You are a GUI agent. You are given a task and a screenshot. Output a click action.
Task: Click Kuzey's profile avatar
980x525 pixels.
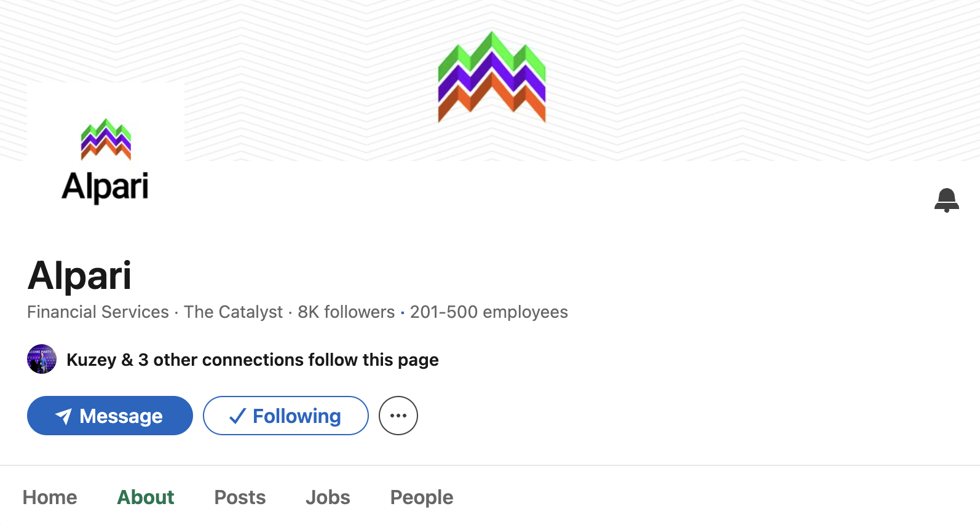click(42, 359)
